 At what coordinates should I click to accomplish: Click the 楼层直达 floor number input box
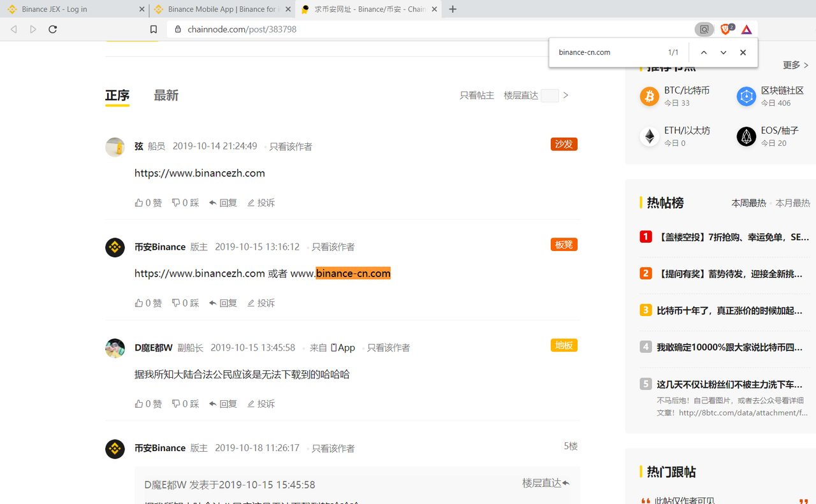(550, 96)
